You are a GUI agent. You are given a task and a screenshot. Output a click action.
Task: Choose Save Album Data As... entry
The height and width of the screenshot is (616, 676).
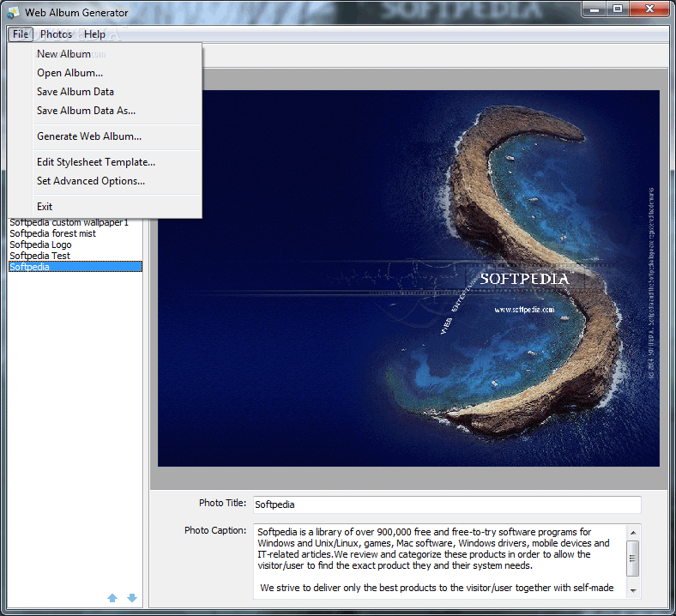tap(118, 111)
